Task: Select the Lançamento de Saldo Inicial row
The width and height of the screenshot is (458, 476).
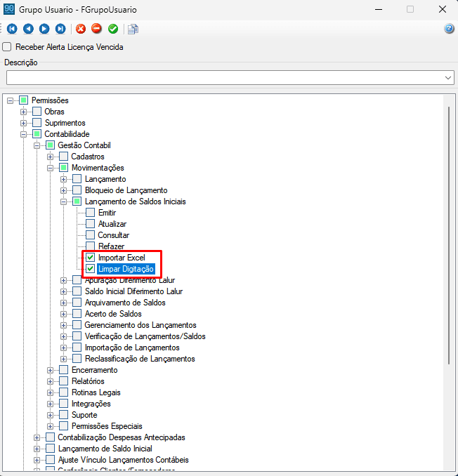Action: [x=105, y=449]
